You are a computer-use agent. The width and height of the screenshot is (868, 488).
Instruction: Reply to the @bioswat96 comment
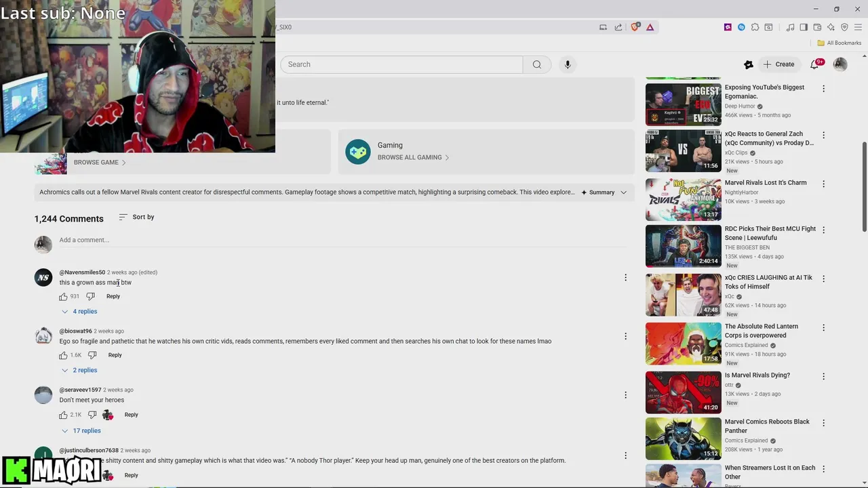pyautogui.click(x=115, y=355)
